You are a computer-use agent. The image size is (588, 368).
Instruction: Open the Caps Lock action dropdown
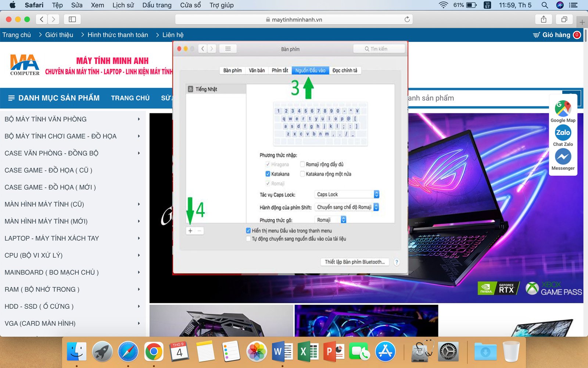347,194
